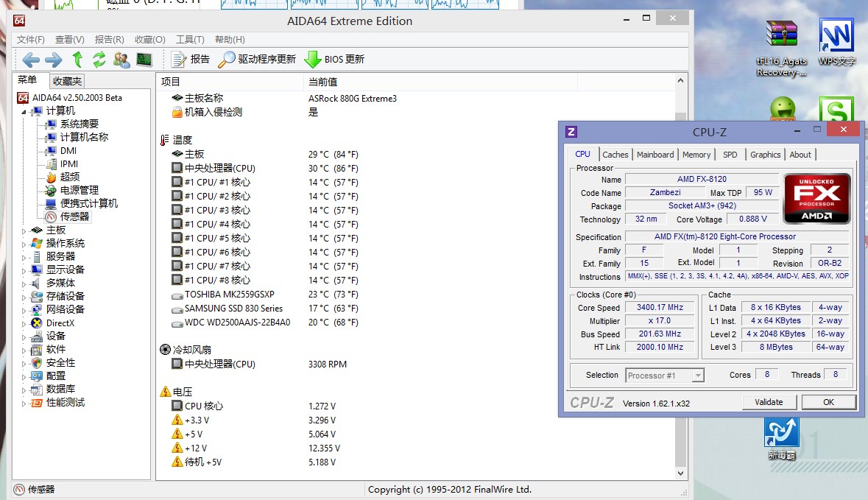Image resolution: width=868 pixels, height=500 pixels.
Task: Select 菜单 tab in left panel
Action: tap(27, 80)
